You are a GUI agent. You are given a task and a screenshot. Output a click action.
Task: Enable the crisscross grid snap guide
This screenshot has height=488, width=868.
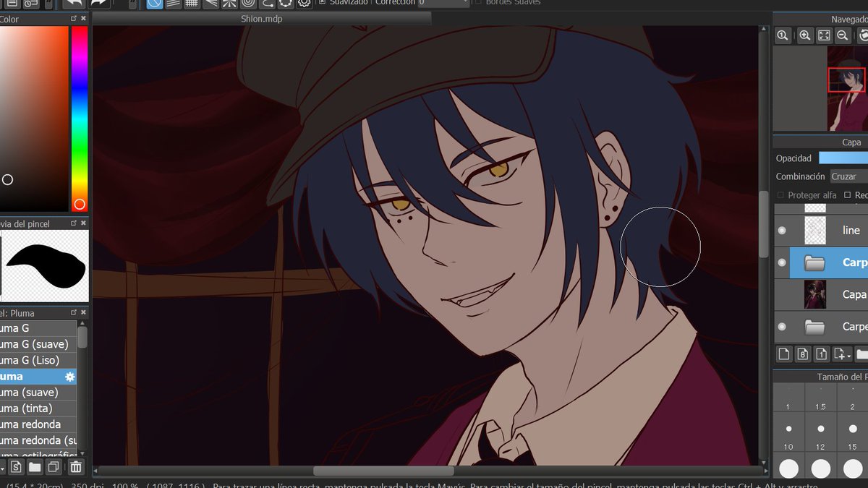pyautogui.click(x=192, y=3)
